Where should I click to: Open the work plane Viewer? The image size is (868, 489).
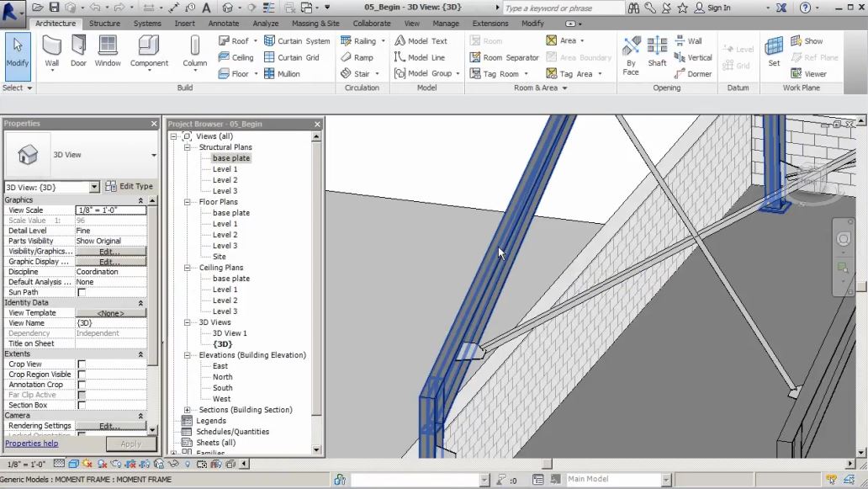click(x=809, y=74)
